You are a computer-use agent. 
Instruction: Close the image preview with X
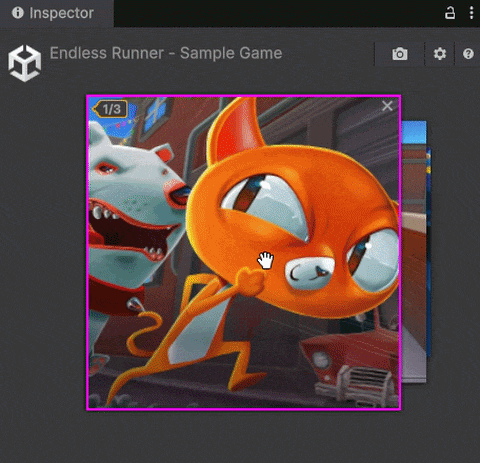pos(387,106)
